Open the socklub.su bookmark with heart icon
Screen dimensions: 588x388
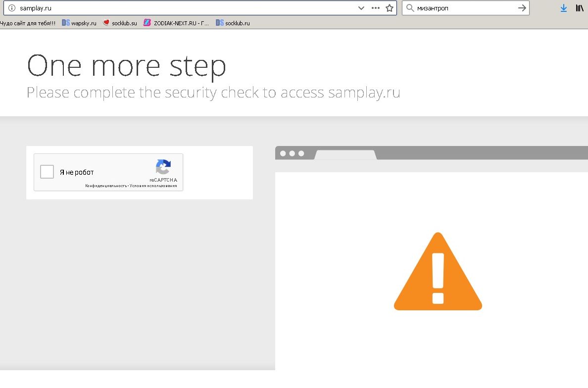[120, 23]
